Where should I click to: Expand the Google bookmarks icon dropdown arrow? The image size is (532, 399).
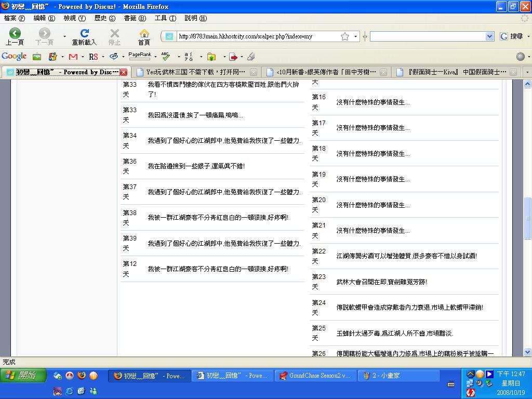[x=62, y=57]
